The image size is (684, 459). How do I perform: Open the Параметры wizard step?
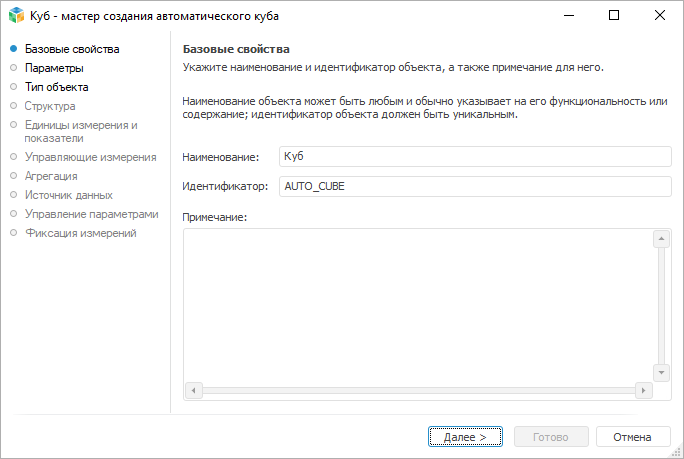[54, 68]
